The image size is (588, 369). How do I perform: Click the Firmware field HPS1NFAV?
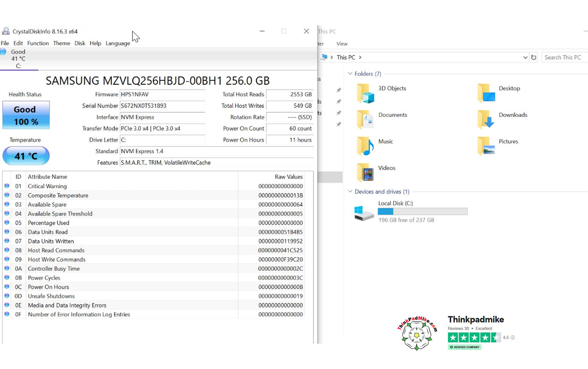pos(162,94)
